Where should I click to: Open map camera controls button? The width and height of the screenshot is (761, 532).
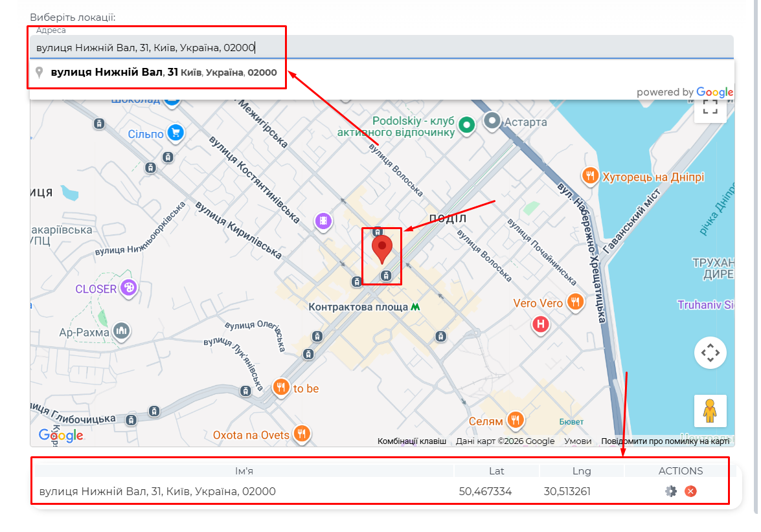710,353
